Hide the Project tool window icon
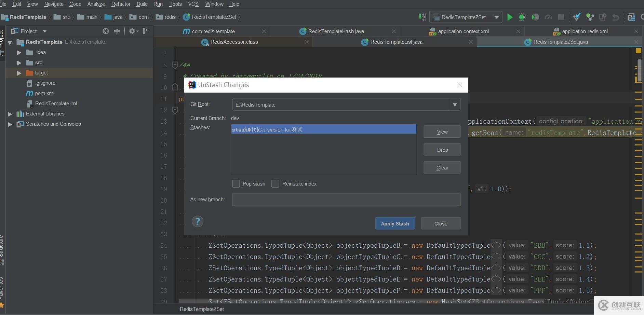The height and width of the screenshot is (315, 644). pos(146,31)
